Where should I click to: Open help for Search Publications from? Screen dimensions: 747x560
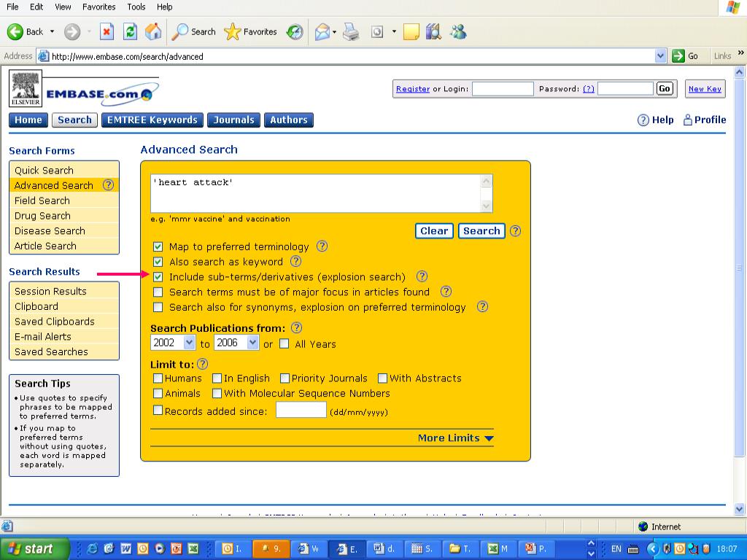click(x=296, y=327)
